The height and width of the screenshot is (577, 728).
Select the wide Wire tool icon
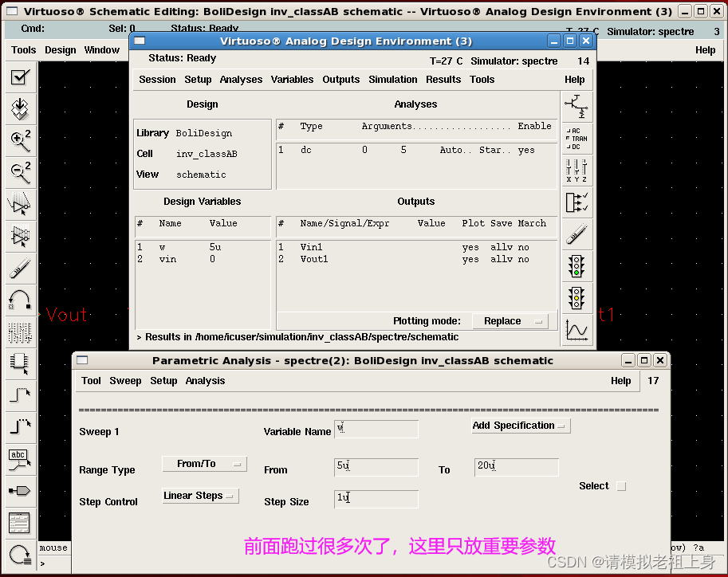pyautogui.click(x=20, y=426)
